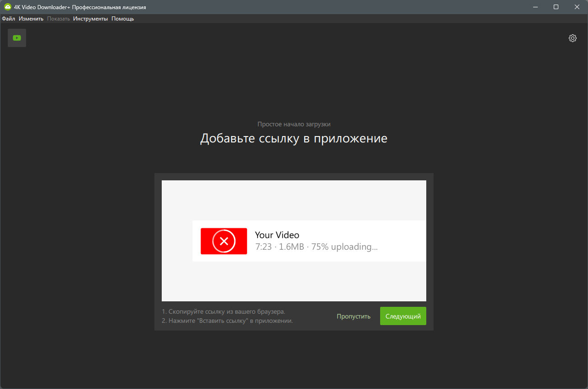Click the 'Простое начало загрузки' subtitle
The height and width of the screenshot is (389, 588).
click(x=294, y=124)
